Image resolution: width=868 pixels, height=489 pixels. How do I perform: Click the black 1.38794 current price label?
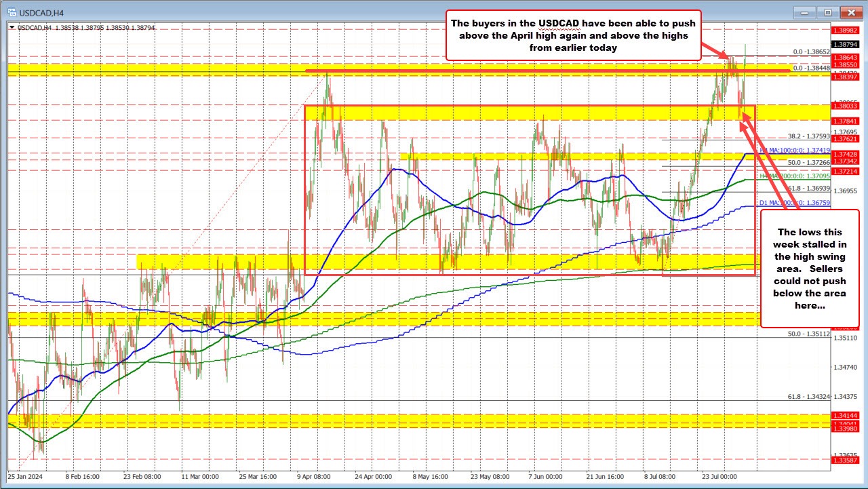coord(845,44)
